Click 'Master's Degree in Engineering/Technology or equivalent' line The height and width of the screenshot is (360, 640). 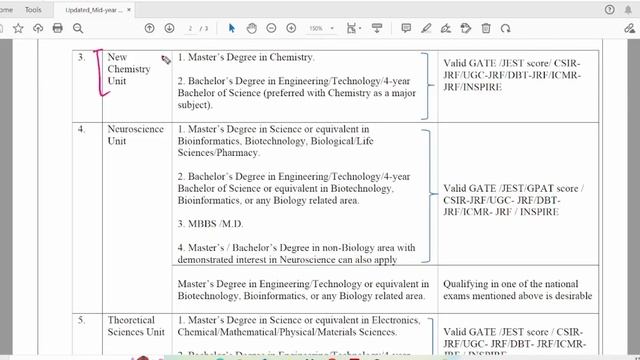303,284
